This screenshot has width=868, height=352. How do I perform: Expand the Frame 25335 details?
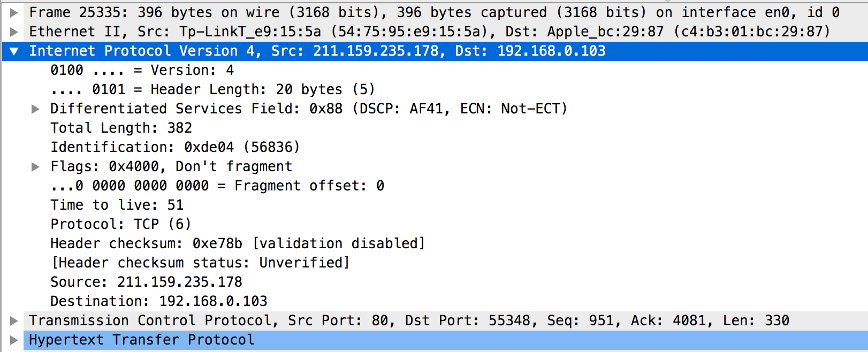(14, 12)
